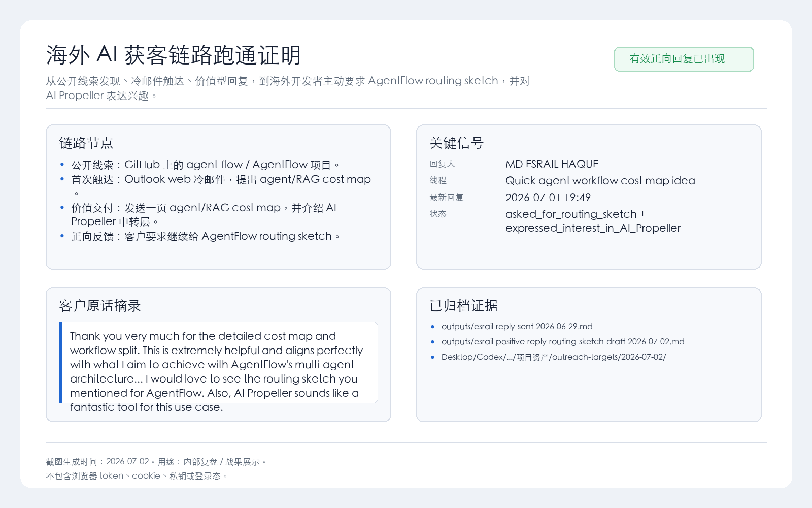Image resolution: width=812 pixels, height=508 pixels.
Task: Open the Desktop/Codex outreach-targets/2026-07-02 folder path
Action: [554, 357]
